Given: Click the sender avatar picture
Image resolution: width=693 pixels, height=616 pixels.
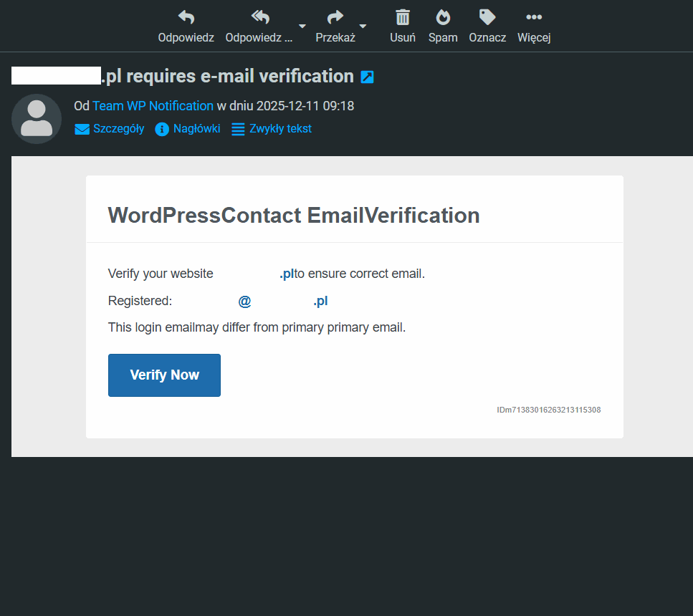Looking at the screenshot, I should [x=37, y=118].
